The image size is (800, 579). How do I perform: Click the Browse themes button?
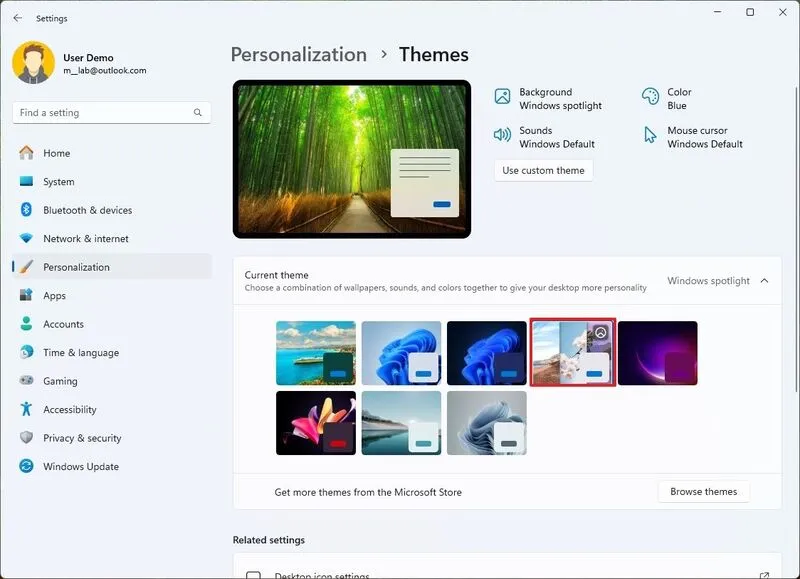pyautogui.click(x=704, y=491)
